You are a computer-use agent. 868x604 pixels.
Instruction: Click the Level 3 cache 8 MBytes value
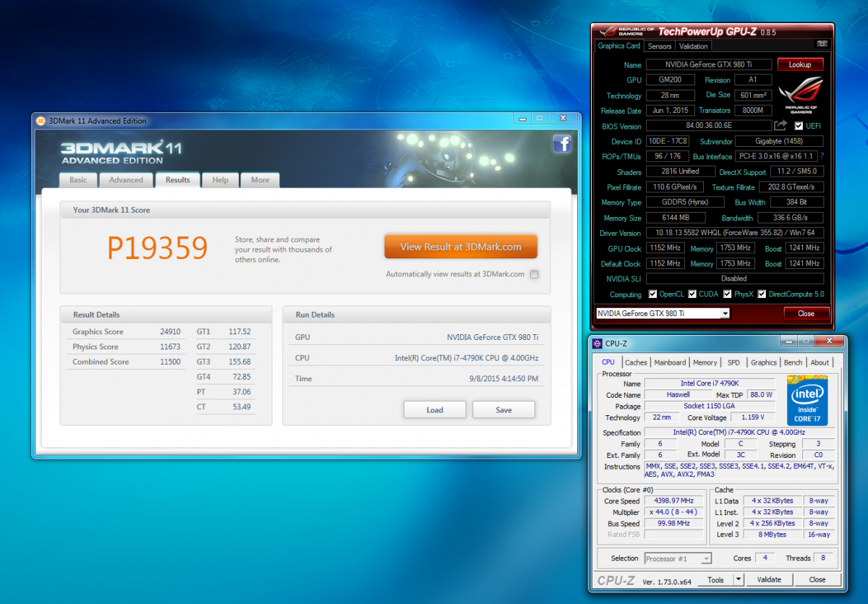(x=773, y=535)
